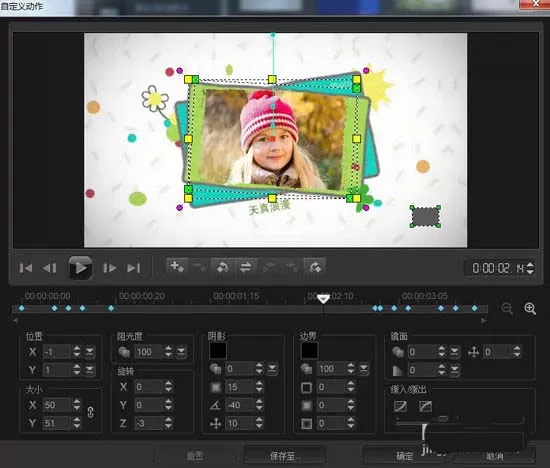The image size is (550, 468).
Task: Click the mirror opacity icon
Action: [397, 352]
